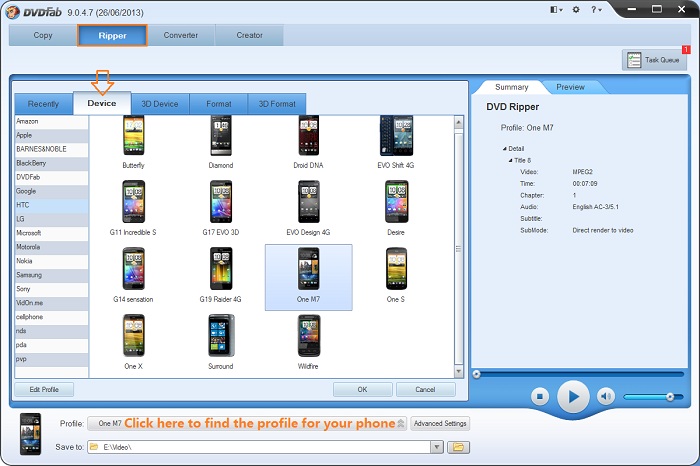Select Apple in brand list
Image resolution: width=700 pixels, height=466 pixels.
pos(51,135)
